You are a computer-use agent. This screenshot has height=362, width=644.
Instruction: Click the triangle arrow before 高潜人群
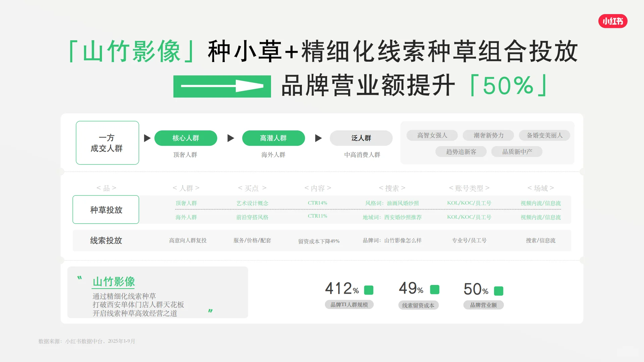[x=230, y=138]
